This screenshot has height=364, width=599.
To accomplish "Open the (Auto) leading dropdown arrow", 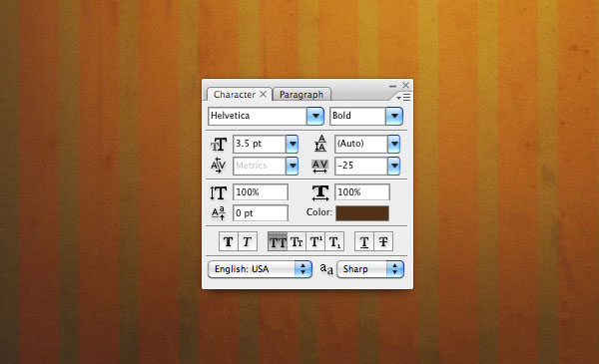I will point(394,144).
